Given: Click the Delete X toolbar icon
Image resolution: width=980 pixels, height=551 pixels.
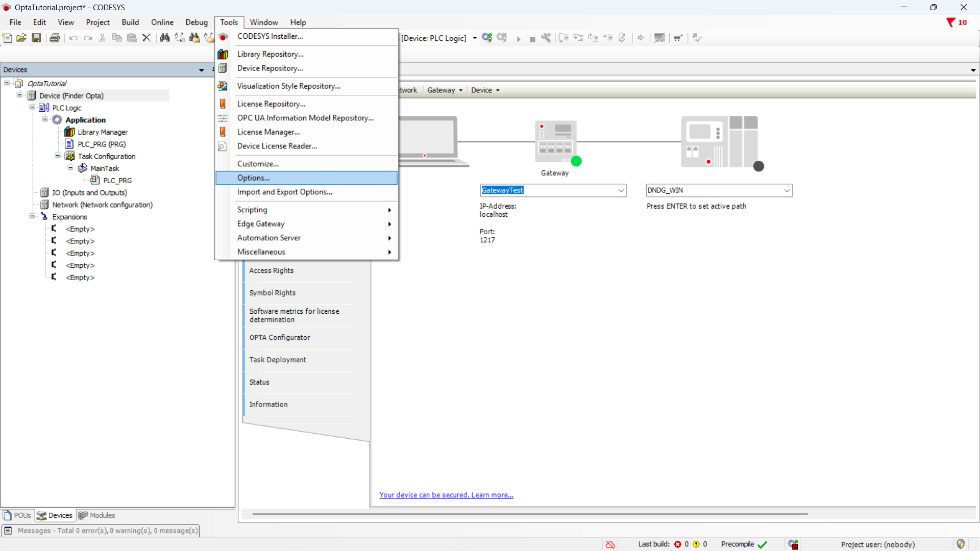Looking at the screenshot, I should coord(146,38).
